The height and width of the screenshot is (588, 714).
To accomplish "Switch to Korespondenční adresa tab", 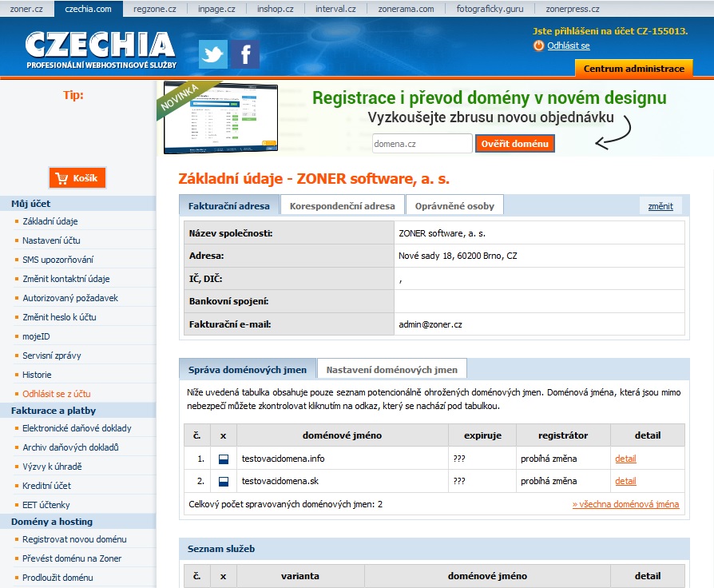I will coord(342,205).
